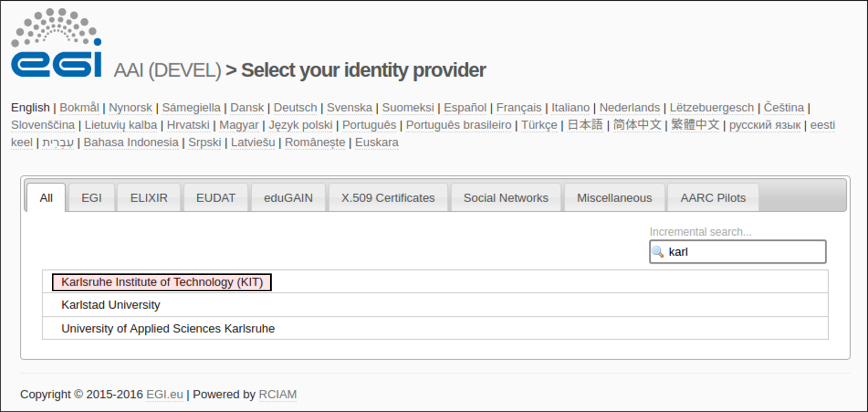This screenshot has width=868, height=412.
Task: Switch language to Język polski
Action: pos(301,125)
